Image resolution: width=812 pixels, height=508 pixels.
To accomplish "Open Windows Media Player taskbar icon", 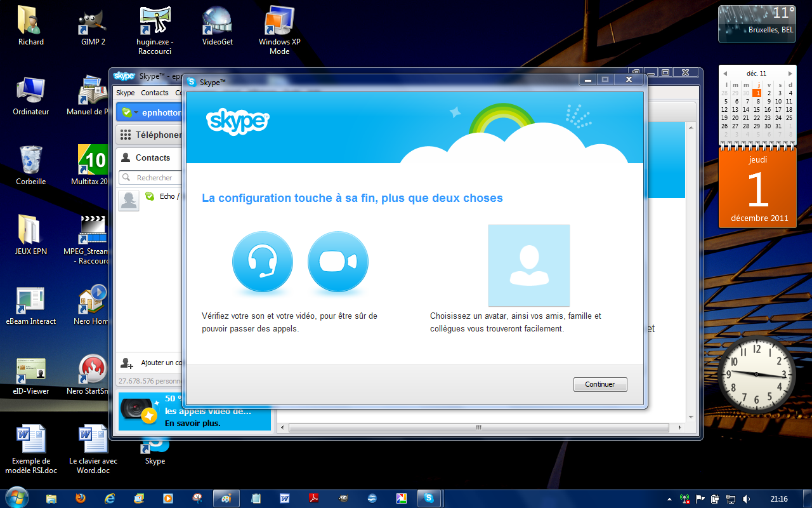I will (168, 498).
